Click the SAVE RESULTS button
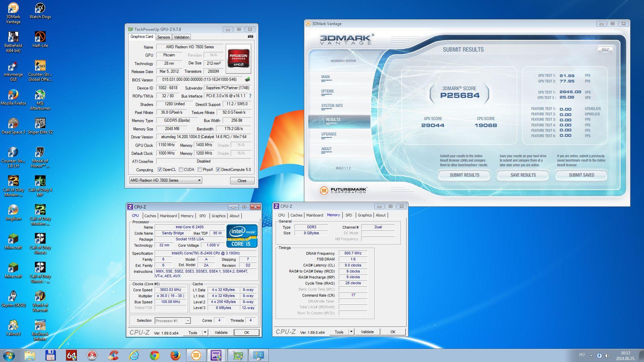Screen dimensions: 644x362 pyautogui.click(x=523, y=175)
